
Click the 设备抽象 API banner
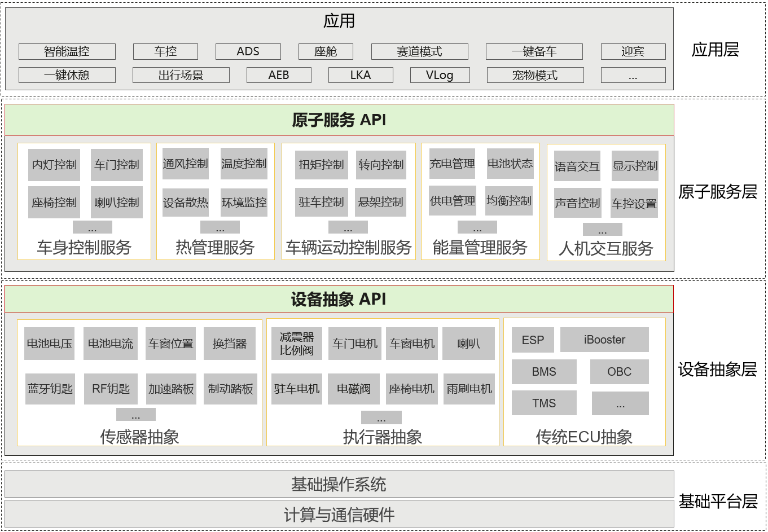pos(340,300)
